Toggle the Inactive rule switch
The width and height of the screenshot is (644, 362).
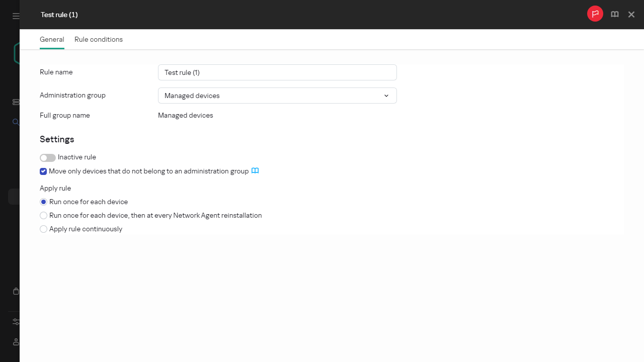[48, 157]
